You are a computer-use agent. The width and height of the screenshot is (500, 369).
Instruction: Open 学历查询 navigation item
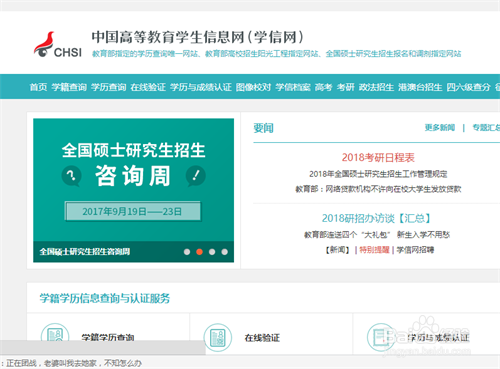(109, 87)
